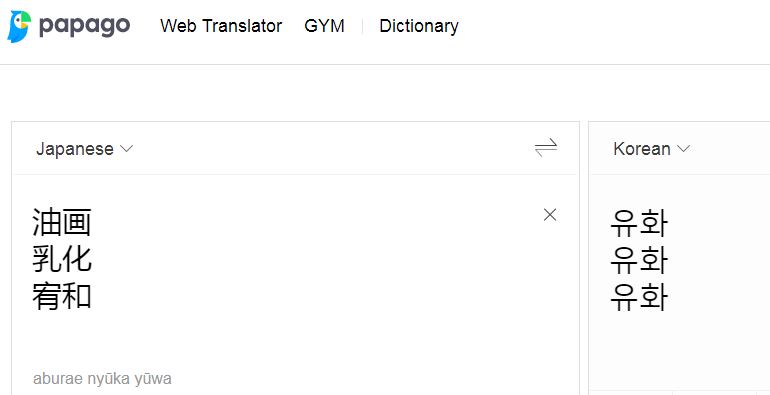This screenshot has height=395, width=770.
Task: Place cursor on the 乳化 line
Action: coord(62,259)
